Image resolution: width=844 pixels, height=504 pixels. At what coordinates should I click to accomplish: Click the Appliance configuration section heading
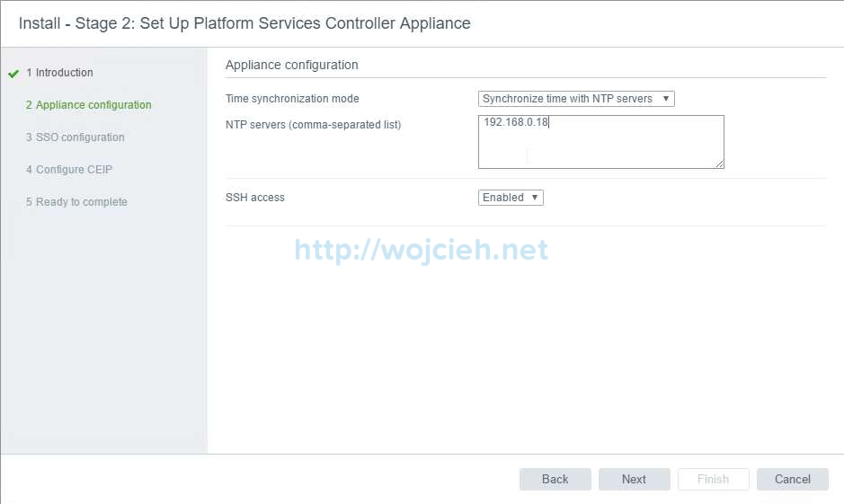tap(292, 65)
